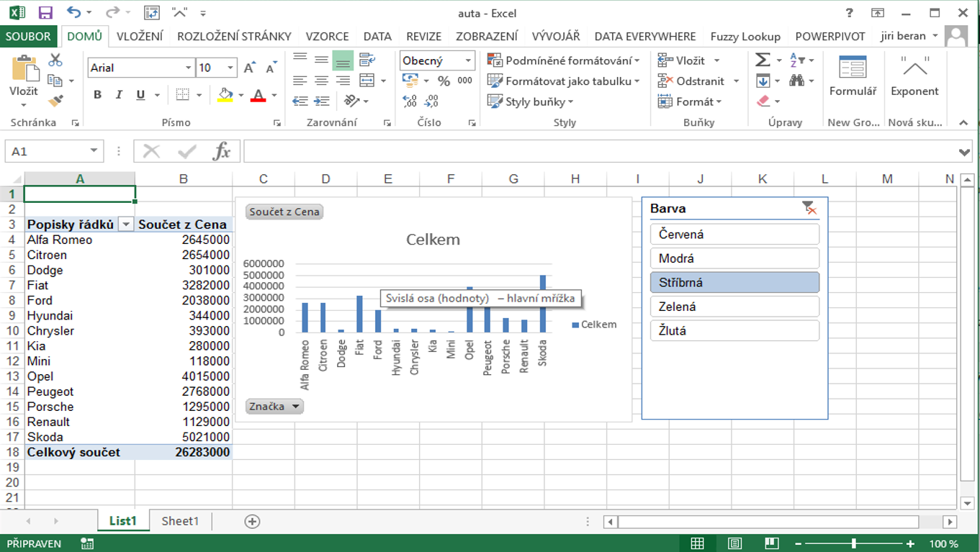Click the Sort and Filter A-Z icon
Screen dimensions: 980x552
[797, 60]
